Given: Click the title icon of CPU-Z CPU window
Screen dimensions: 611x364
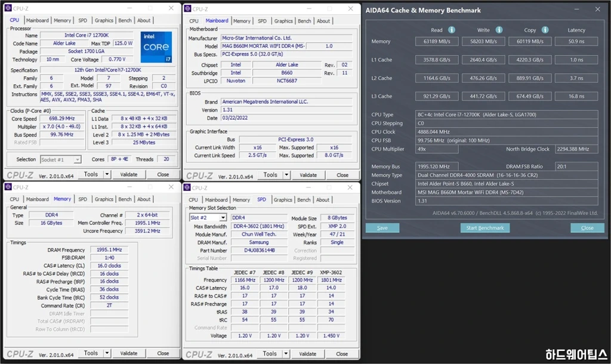Looking at the screenshot, I should [8, 8].
